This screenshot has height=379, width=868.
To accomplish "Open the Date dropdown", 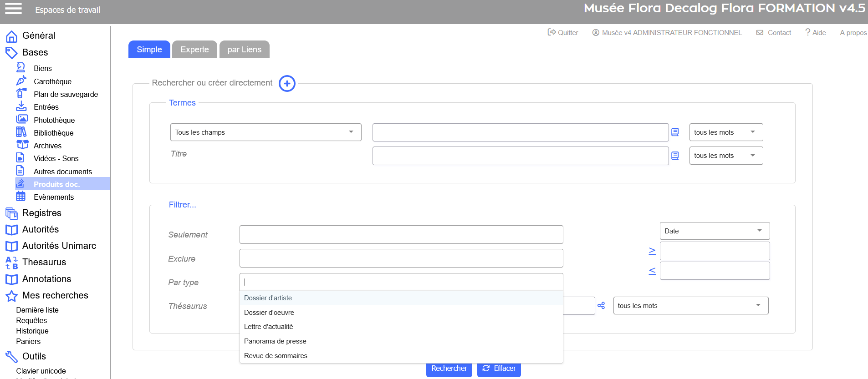I will [x=715, y=231].
